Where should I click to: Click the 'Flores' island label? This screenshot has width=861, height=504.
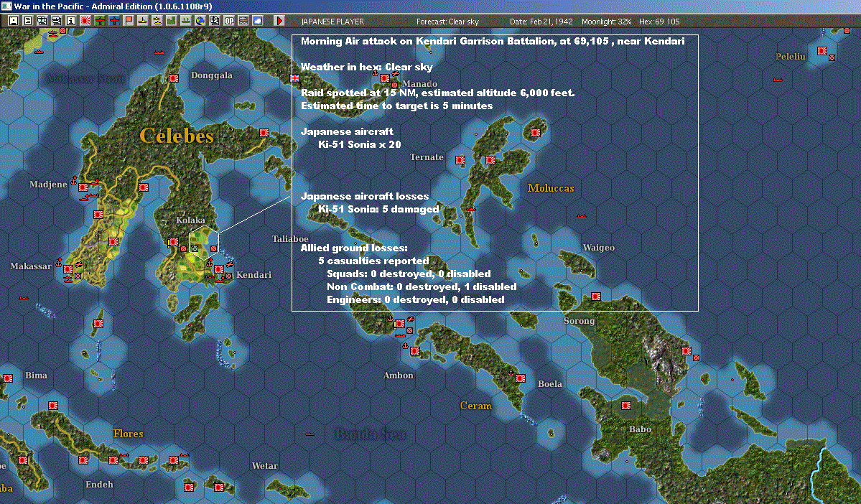tap(128, 434)
